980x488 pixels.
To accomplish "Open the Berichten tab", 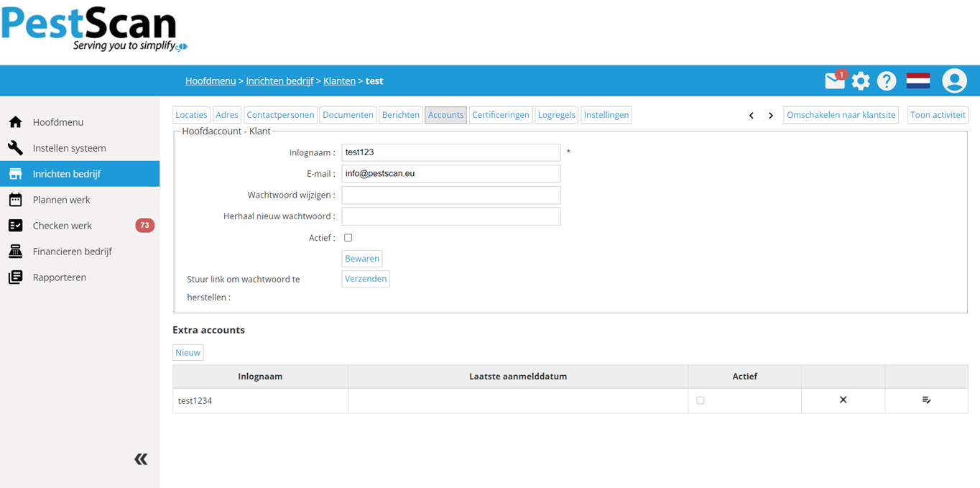I will click(401, 115).
